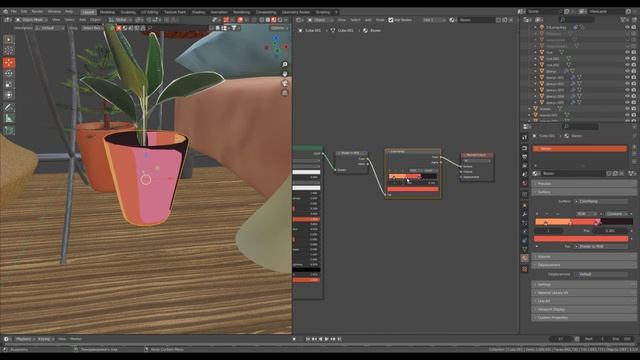Toggle Use Nodes checkbox in node editor
This screenshot has width=640, height=360.
[x=391, y=20]
